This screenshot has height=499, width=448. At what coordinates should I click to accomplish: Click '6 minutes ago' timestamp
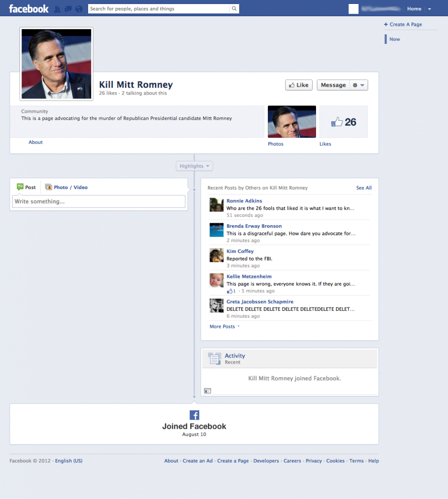coord(243,316)
